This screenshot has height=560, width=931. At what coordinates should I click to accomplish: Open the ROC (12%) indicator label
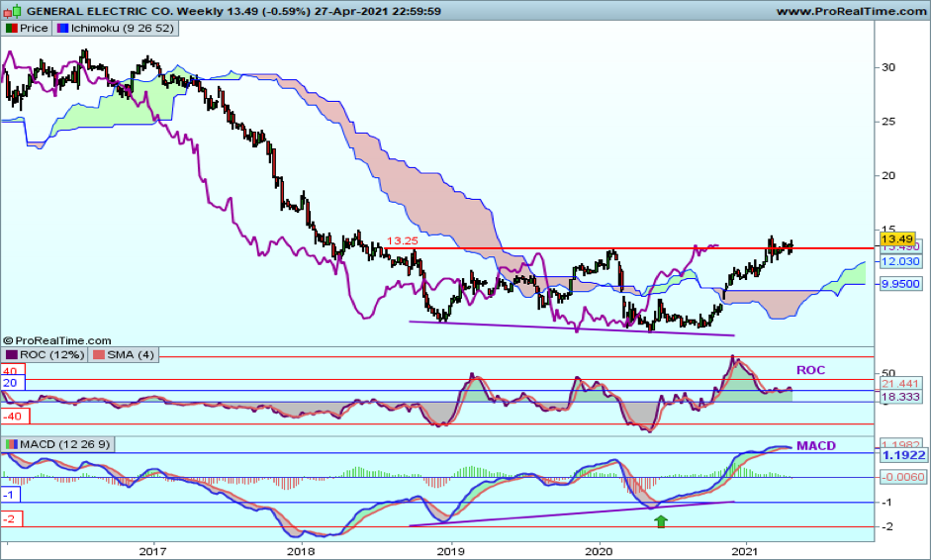pyautogui.click(x=46, y=354)
